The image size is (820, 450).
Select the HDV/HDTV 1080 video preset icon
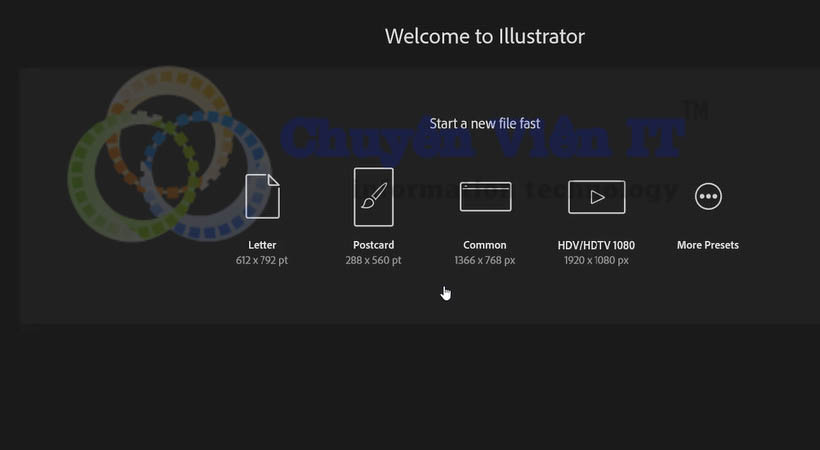tap(597, 197)
